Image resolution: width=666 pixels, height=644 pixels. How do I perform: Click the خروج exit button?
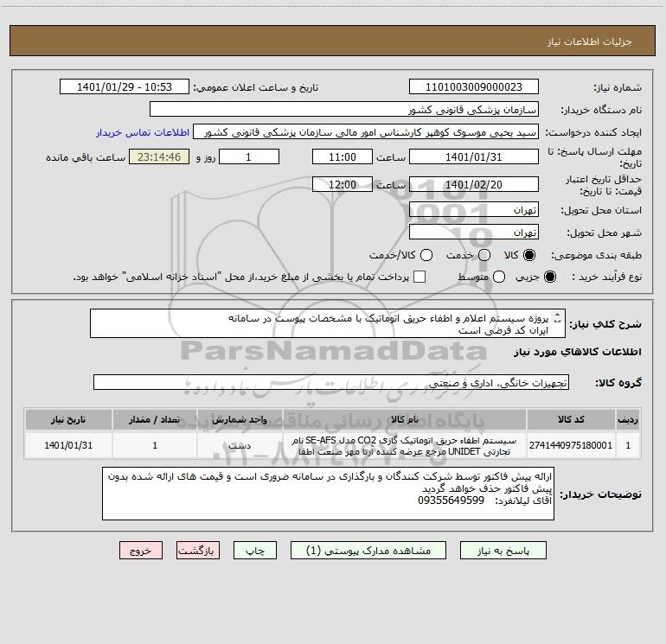click(141, 551)
